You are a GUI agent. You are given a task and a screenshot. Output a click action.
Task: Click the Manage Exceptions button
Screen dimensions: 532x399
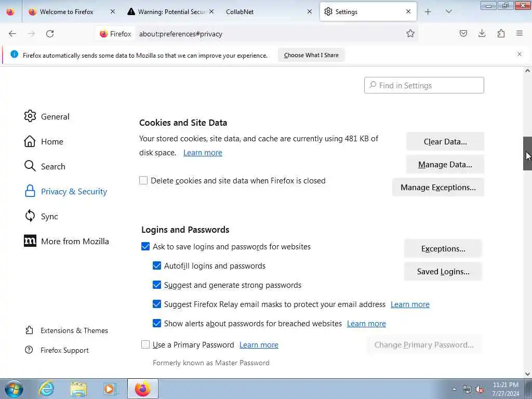tap(438, 187)
